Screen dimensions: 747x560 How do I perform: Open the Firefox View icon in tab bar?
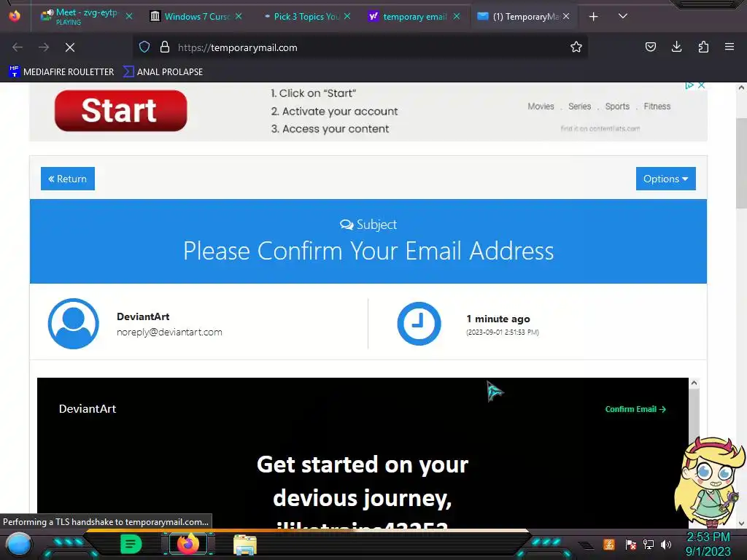click(15, 16)
